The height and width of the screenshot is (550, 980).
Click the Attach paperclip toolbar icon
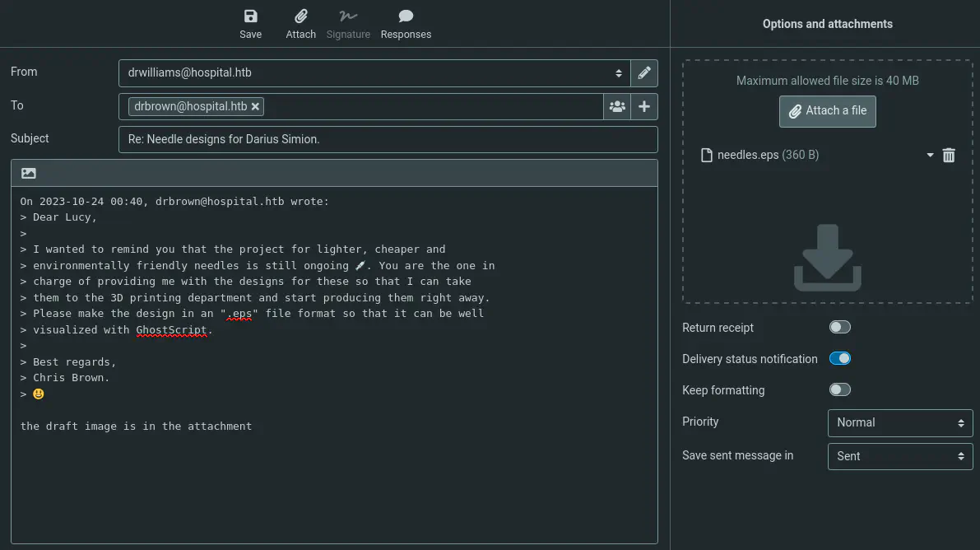pos(301,16)
